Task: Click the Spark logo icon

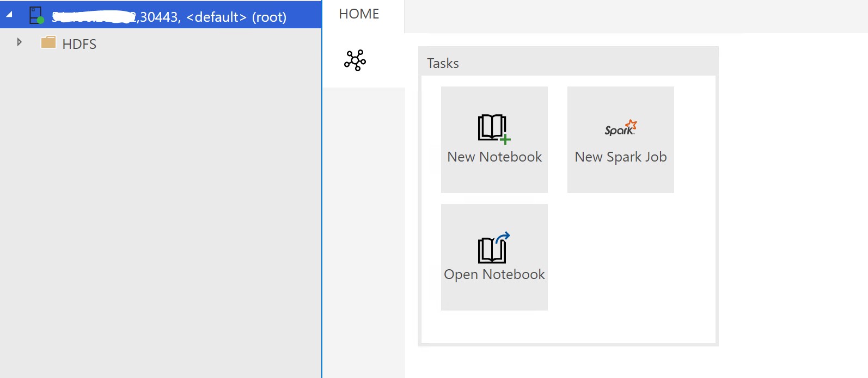Action: coord(620,128)
